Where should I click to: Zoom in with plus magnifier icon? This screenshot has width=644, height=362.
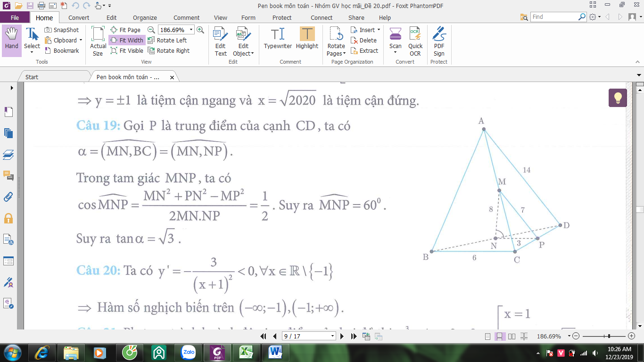[x=200, y=30]
